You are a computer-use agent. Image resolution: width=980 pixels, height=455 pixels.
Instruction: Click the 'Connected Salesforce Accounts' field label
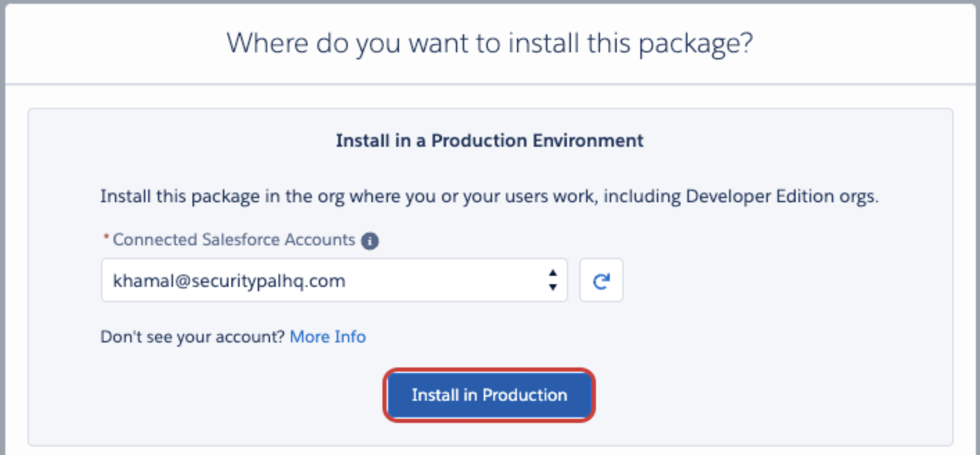[x=234, y=240]
